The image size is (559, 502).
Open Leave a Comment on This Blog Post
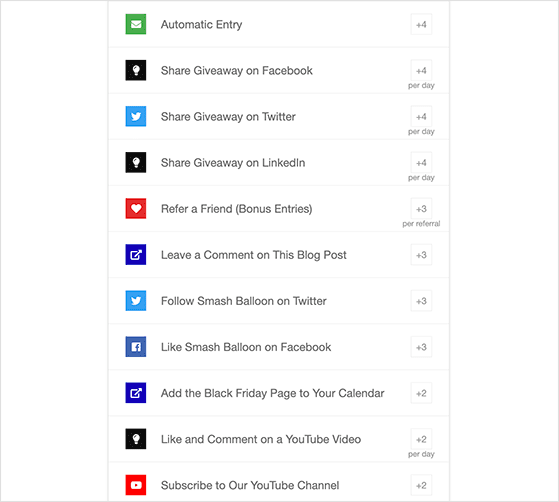pos(279,255)
